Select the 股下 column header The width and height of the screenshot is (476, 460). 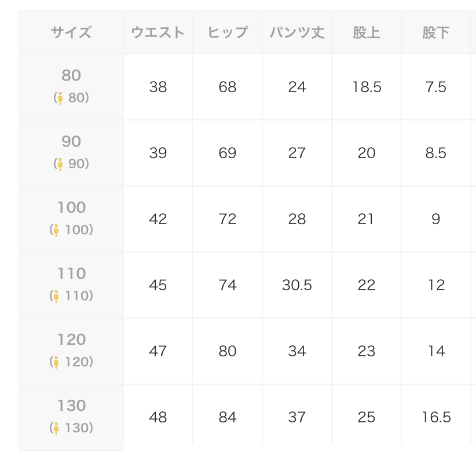(x=436, y=32)
